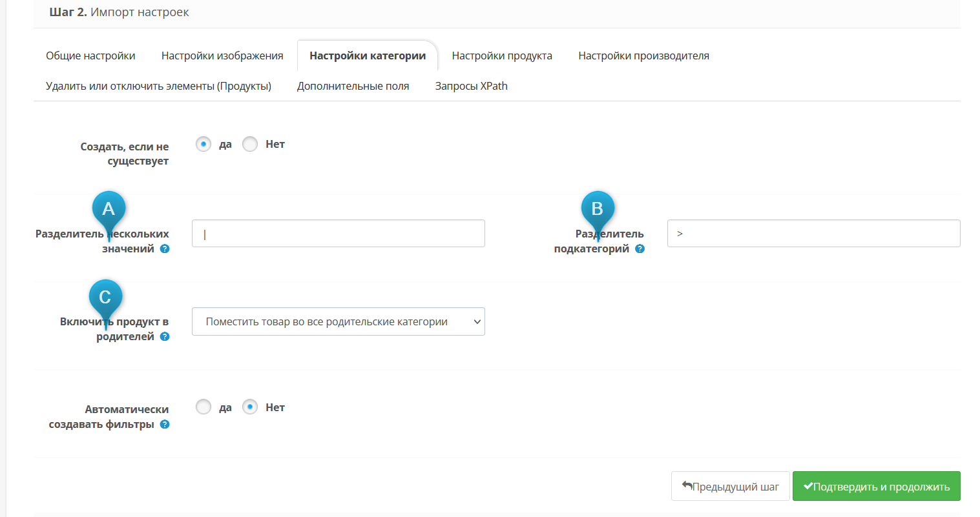Screen dimensions: 980x517
Task: Select 'да' for Создать, если не существует
Action: (203, 145)
